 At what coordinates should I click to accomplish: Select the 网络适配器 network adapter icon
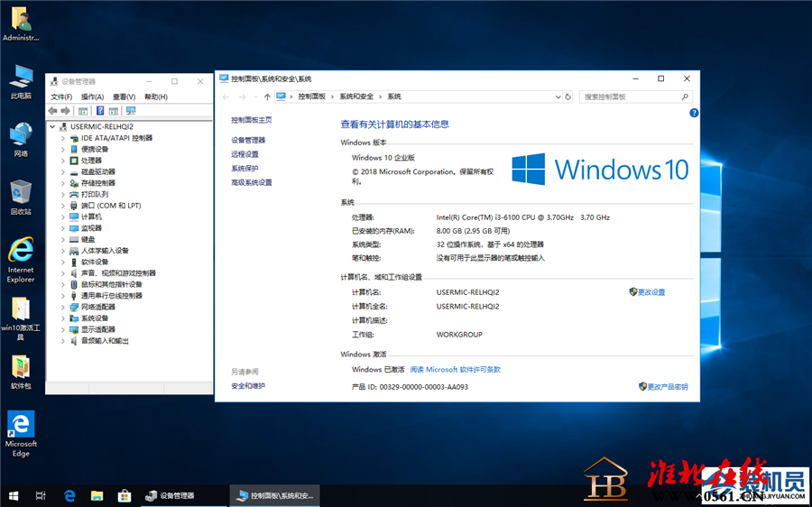click(74, 307)
